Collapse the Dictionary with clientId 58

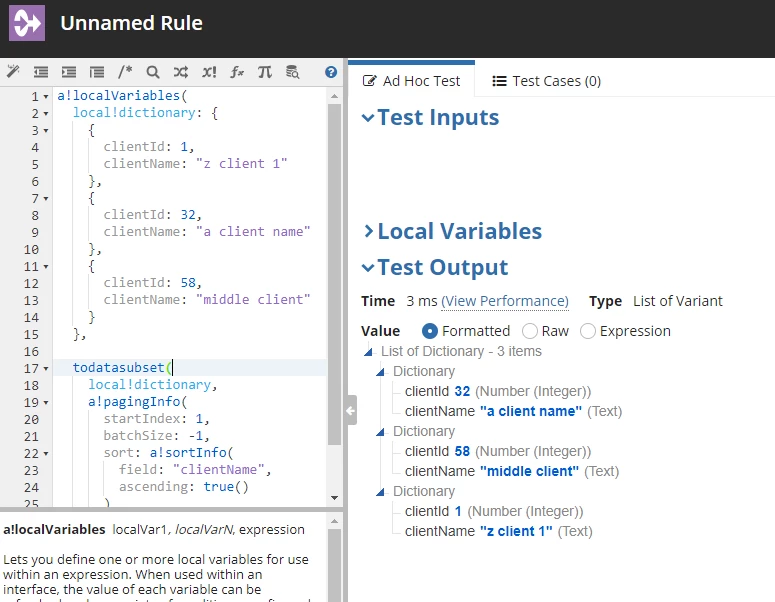click(380, 432)
